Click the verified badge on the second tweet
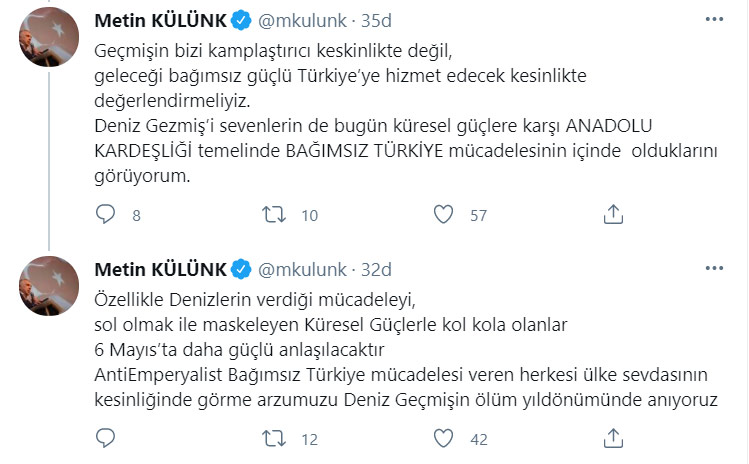 pos(241,269)
